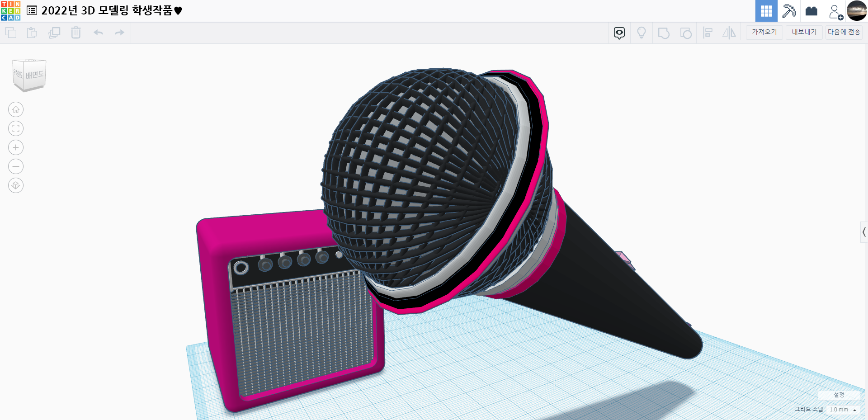Click the Zoom out minus button
Viewport: 868px width, 420px height.
(16, 166)
